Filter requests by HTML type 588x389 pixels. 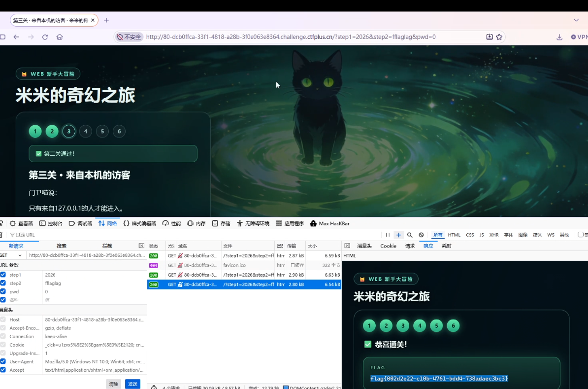point(454,235)
